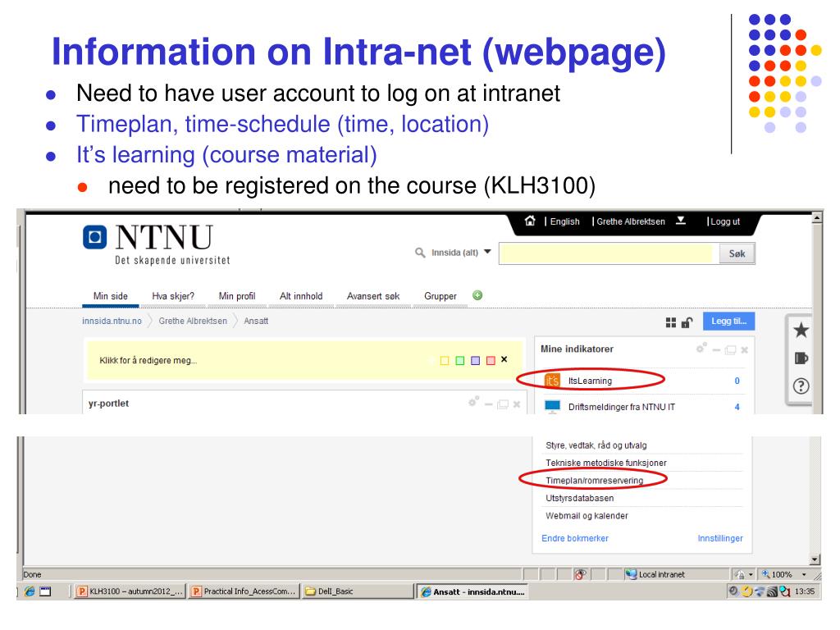Viewport: 840px width, 630px height.
Task: Switch to Practical Info_AcessCom taskbar window
Action: tap(244, 591)
